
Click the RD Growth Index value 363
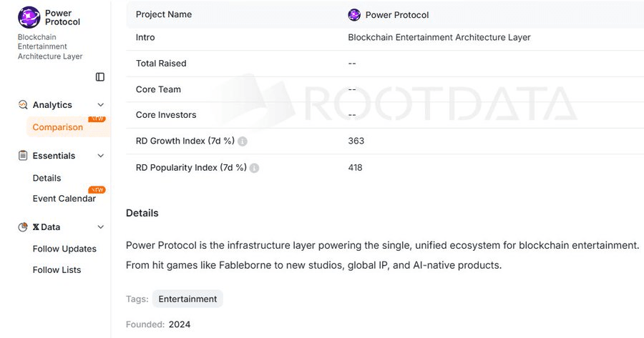point(356,141)
